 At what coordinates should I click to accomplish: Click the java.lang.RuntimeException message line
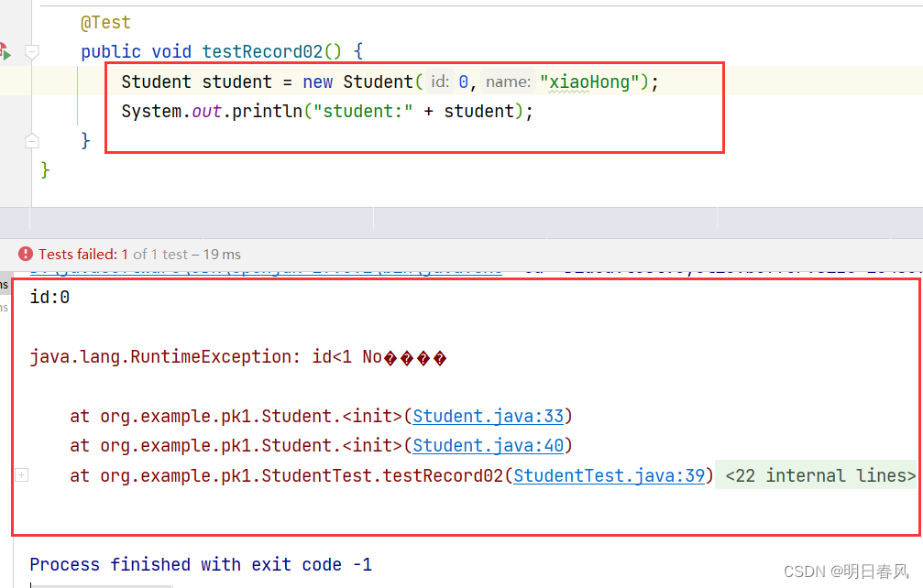pyautogui.click(x=237, y=357)
